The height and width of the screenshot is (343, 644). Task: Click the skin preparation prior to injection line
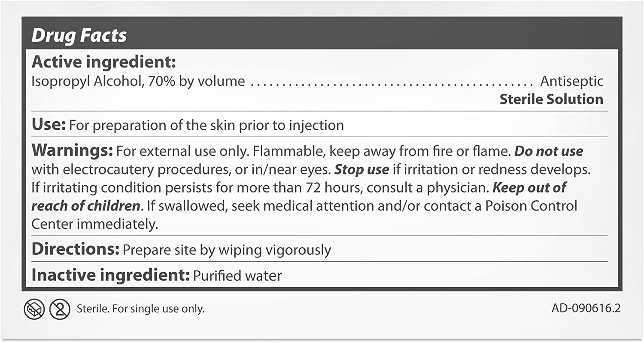pyautogui.click(x=207, y=126)
